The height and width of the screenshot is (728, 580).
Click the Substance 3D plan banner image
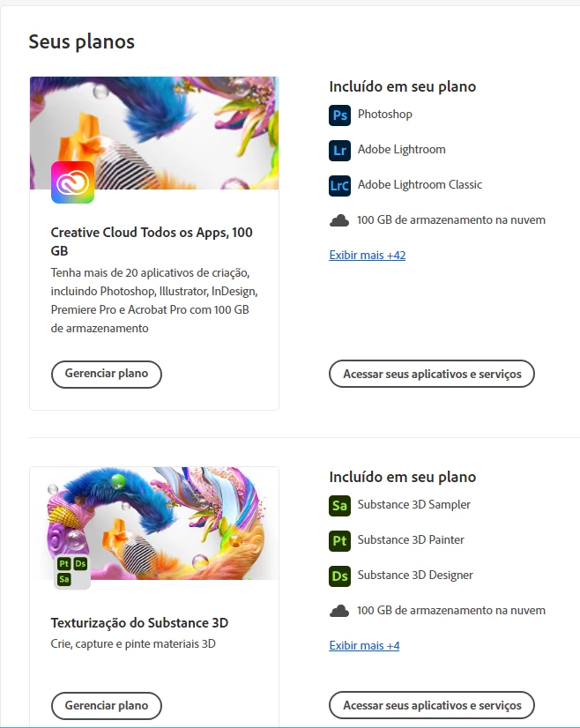coord(154,524)
